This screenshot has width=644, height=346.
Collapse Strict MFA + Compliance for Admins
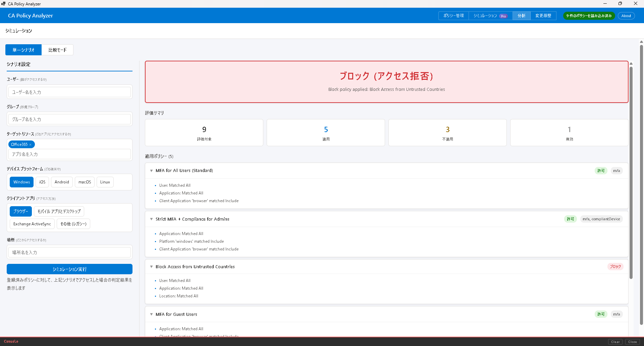tap(151, 219)
